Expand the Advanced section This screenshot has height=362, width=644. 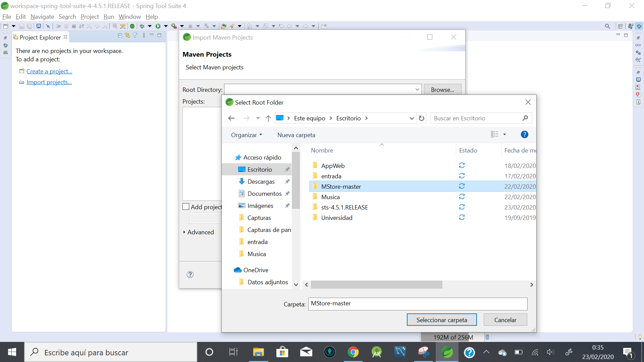pyautogui.click(x=200, y=232)
